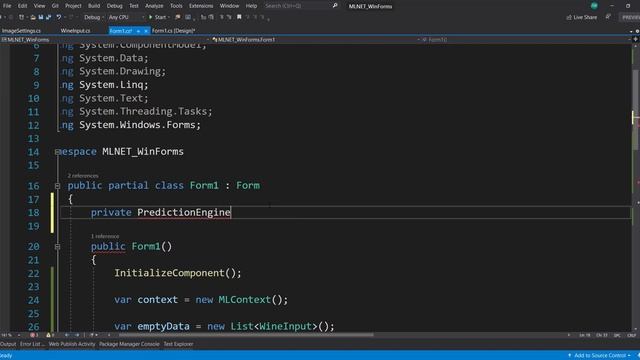The image size is (640, 360).
Task: Open the Window menu
Action: [x=229, y=6]
